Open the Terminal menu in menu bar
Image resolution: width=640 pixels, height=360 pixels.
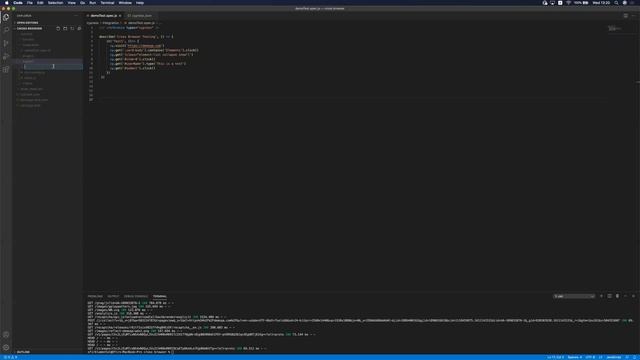107,2
